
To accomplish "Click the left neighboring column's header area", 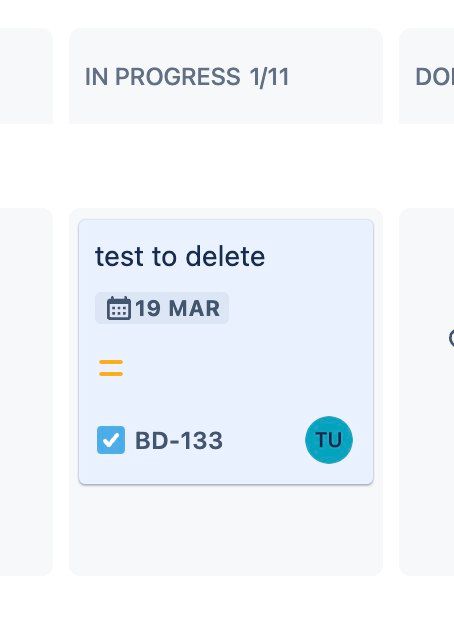I will click(x=26, y=76).
